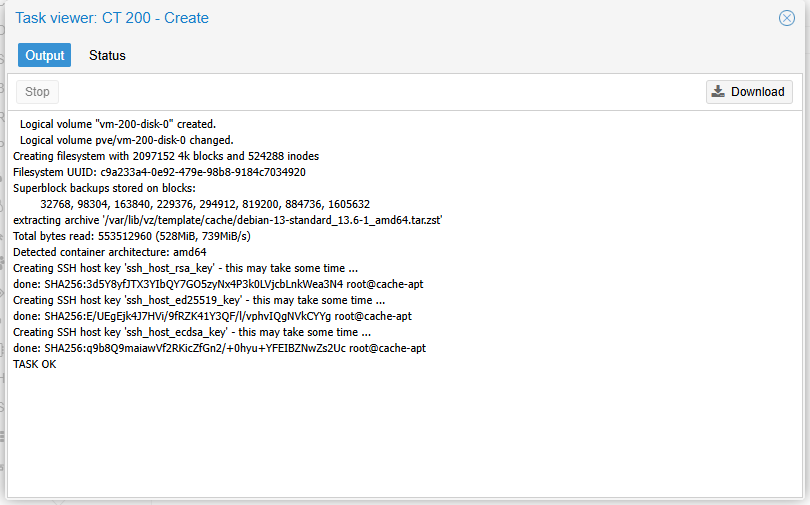Download the task log

tap(749, 92)
